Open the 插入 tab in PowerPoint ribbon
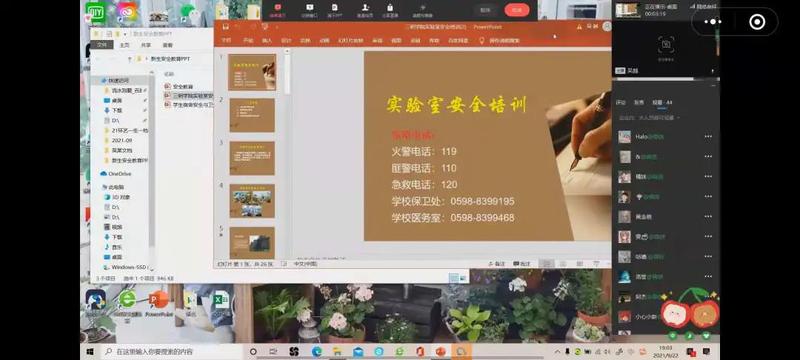The width and height of the screenshot is (800, 360). tap(267, 40)
